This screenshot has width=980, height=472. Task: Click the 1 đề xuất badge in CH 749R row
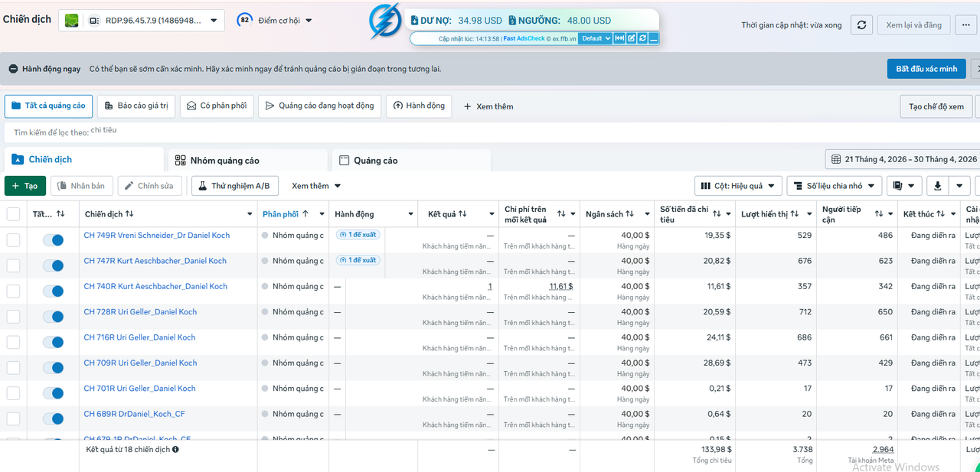(358, 235)
